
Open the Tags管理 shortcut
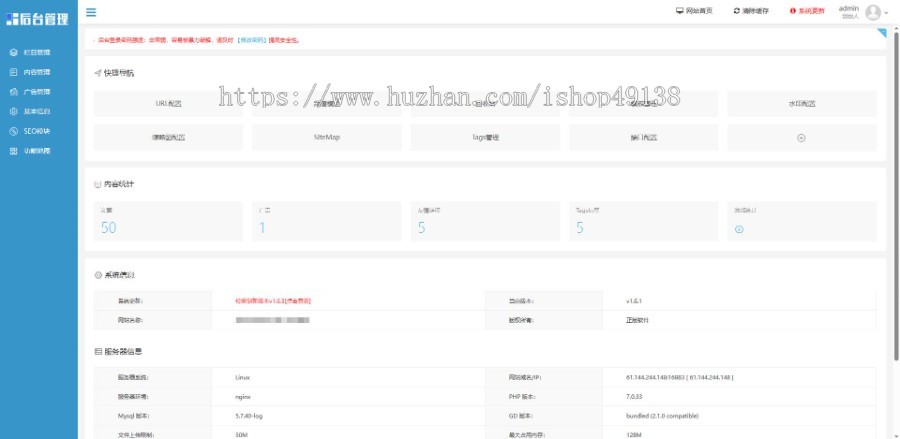[x=485, y=138]
